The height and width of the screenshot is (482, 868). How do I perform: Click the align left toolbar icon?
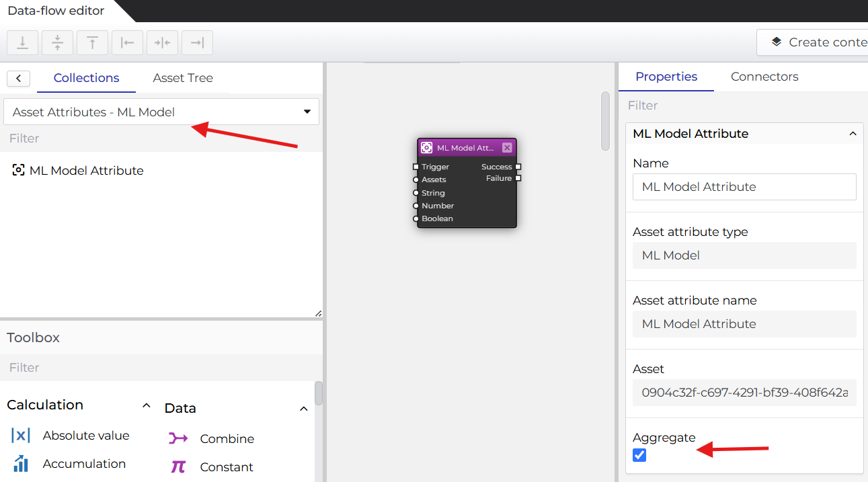click(x=127, y=42)
